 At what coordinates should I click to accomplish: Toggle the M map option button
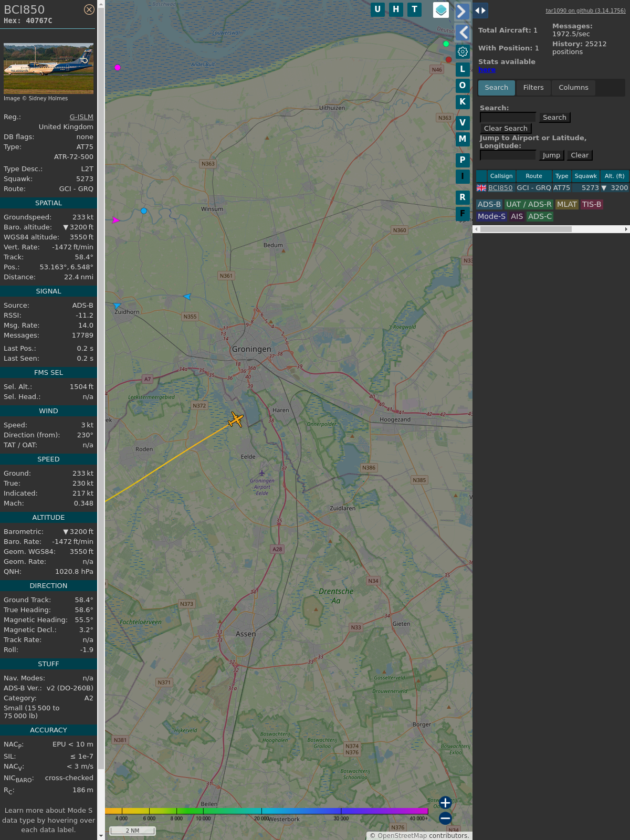(x=463, y=139)
